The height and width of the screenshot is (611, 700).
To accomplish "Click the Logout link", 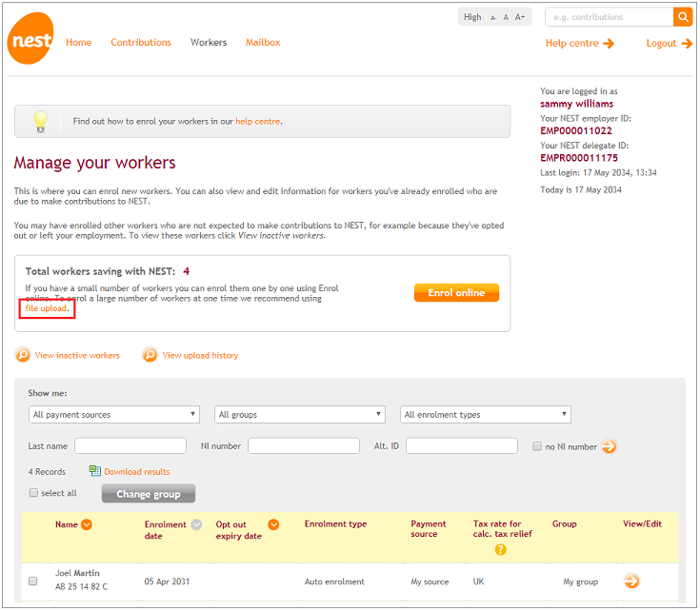I will point(661,43).
